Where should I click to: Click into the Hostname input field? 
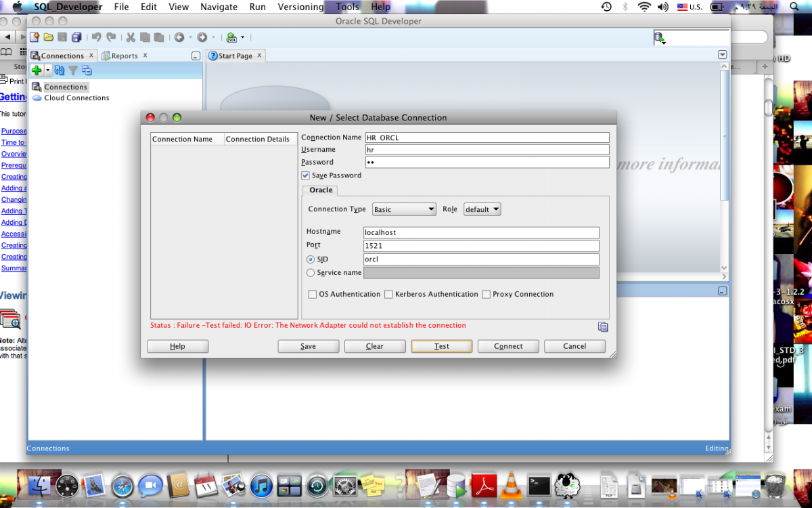tap(480, 232)
